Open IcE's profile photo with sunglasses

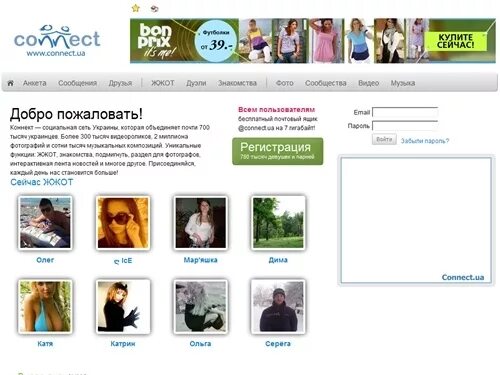point(123,223)
